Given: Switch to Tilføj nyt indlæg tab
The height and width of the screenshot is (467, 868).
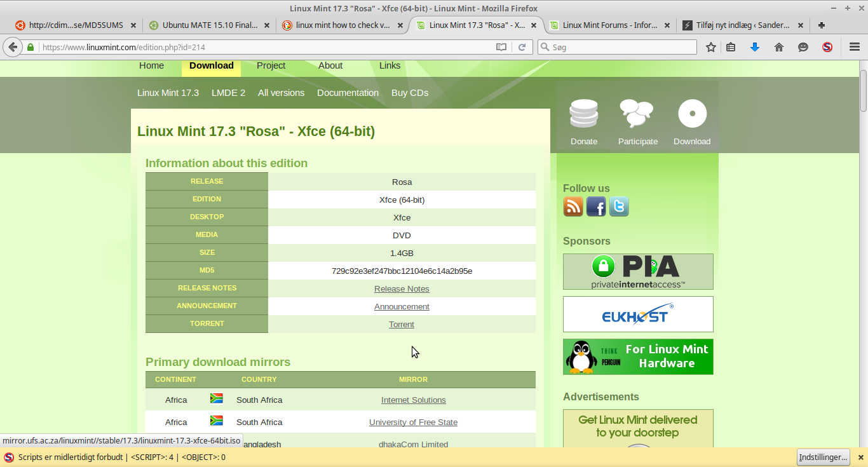Looking at the screenshot, I should point(743,25).
